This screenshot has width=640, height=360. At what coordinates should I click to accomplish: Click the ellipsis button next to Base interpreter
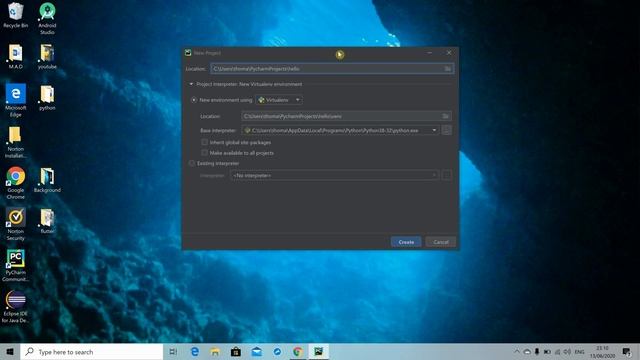point(447,130)
